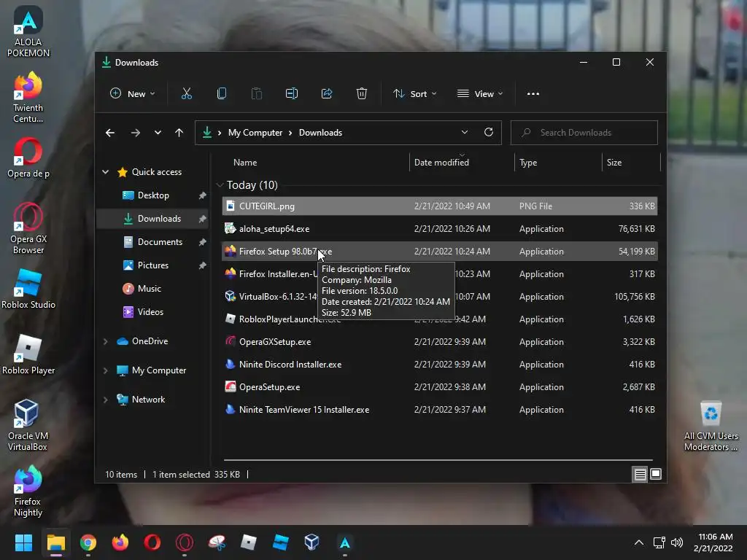Open the Recycle Bin on desktop

tap(711, 427)
